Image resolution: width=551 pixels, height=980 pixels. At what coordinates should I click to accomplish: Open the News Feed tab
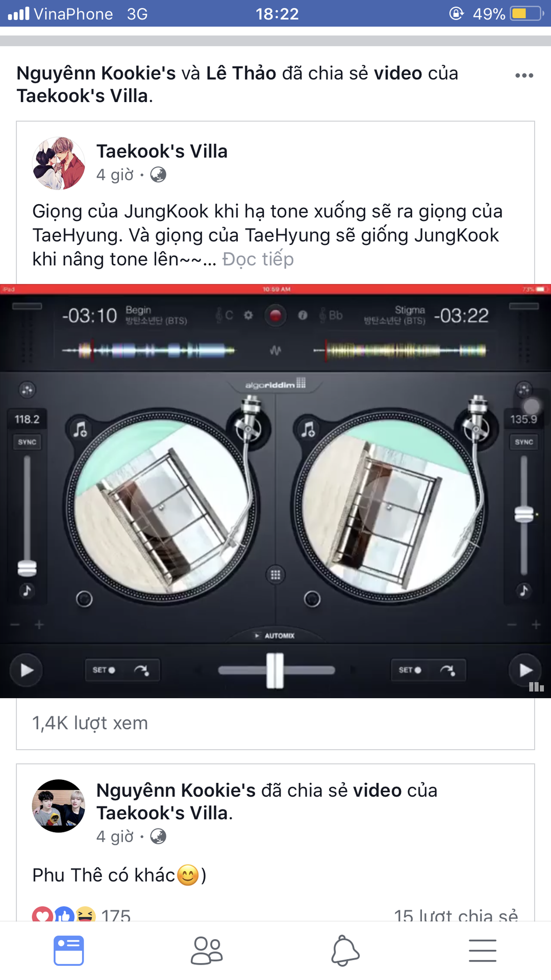pos(69,950)
